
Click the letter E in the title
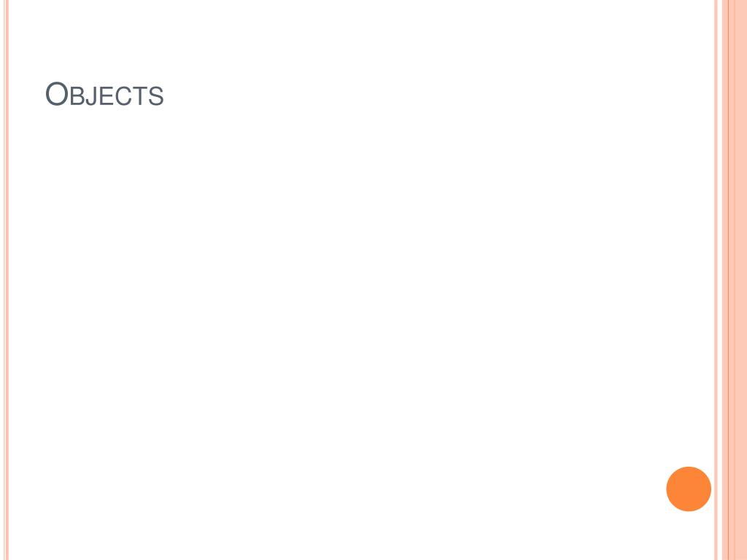107,96
